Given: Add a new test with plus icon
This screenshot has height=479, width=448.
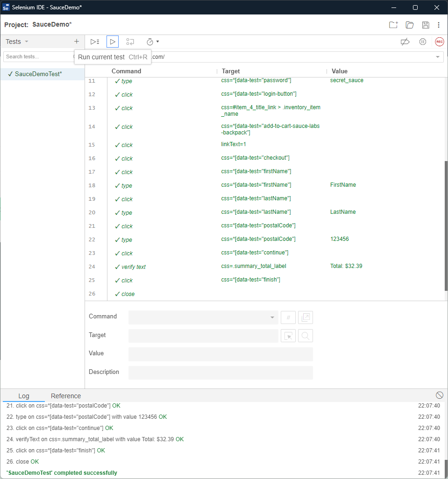Looking at the screenshot, I should pos(77,41).
